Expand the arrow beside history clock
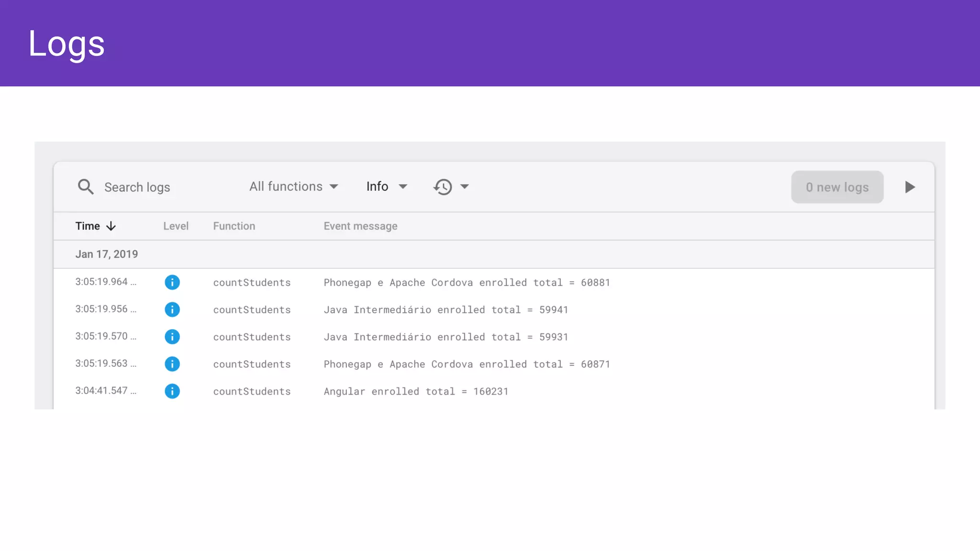Screen dimensions: 980x551 (465, 187)
